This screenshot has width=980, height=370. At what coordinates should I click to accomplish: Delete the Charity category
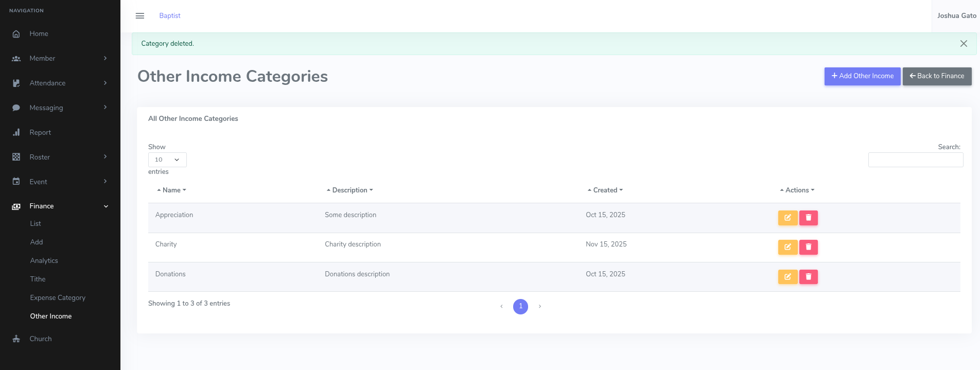click(x=808, y=247)
